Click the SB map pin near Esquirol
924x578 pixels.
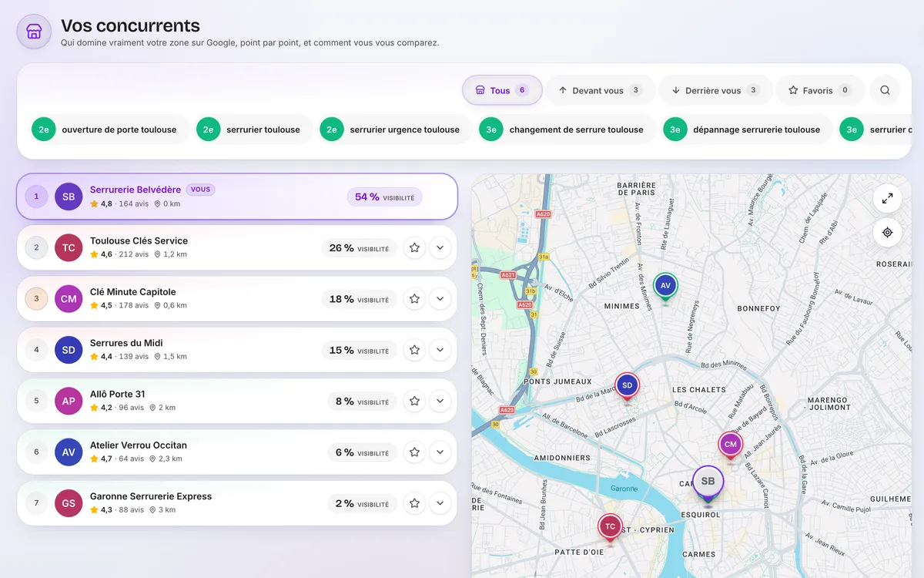pos(708,483)
